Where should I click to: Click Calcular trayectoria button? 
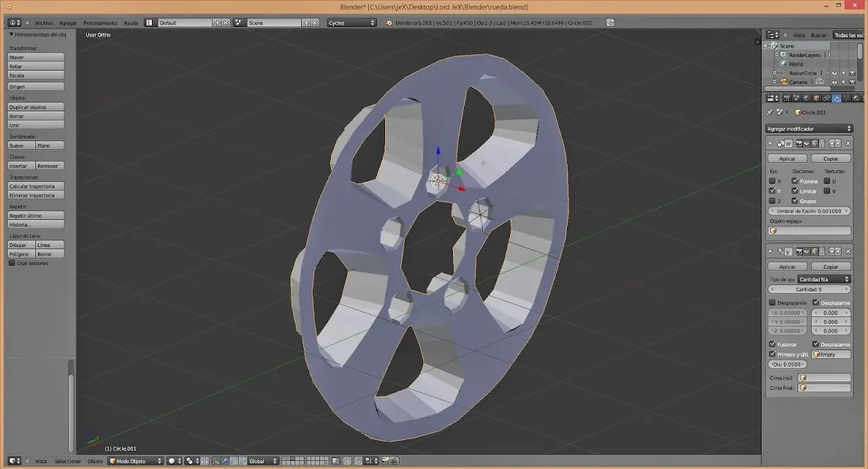[36, 186]
